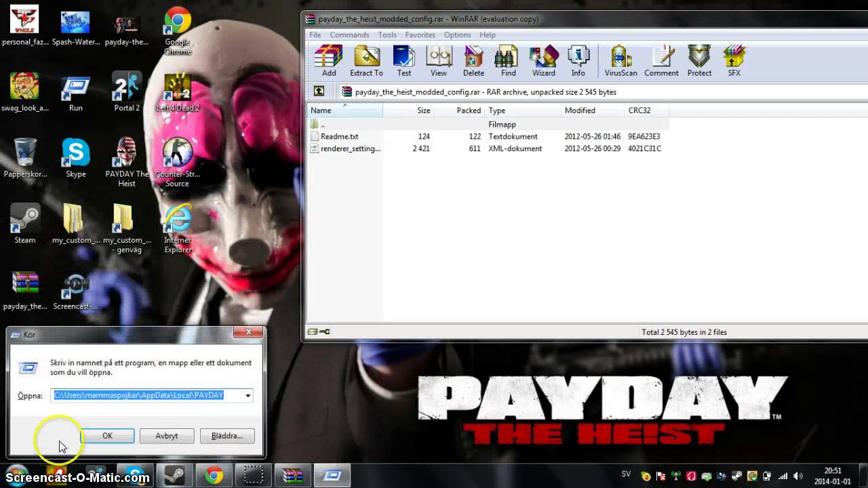Open the Options menu
The height and width of the screenshot is (488, 868).
(x=457, y=35)
